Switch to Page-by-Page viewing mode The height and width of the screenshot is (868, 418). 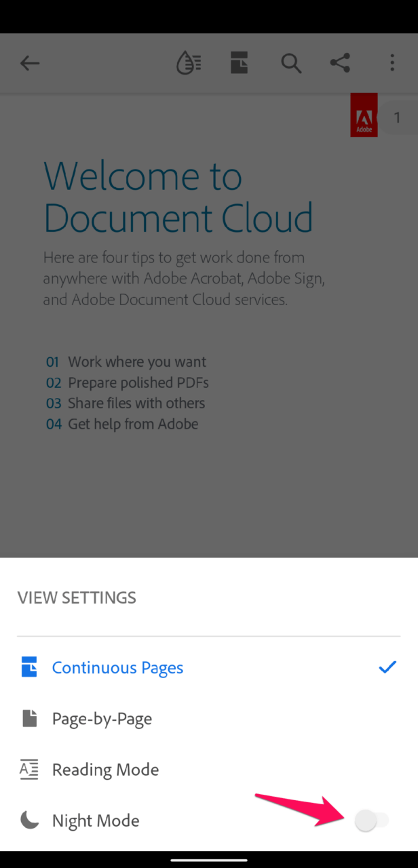coord(102,718)
